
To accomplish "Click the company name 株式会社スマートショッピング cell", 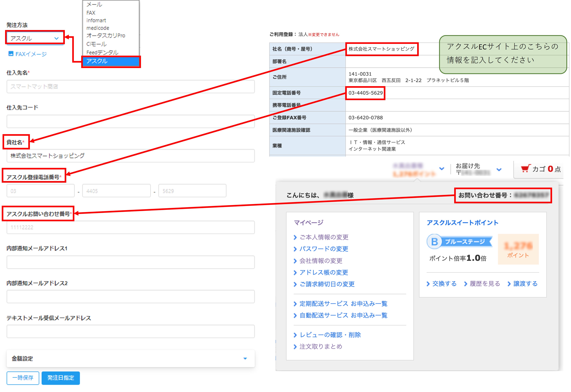I will click(381, 49).
